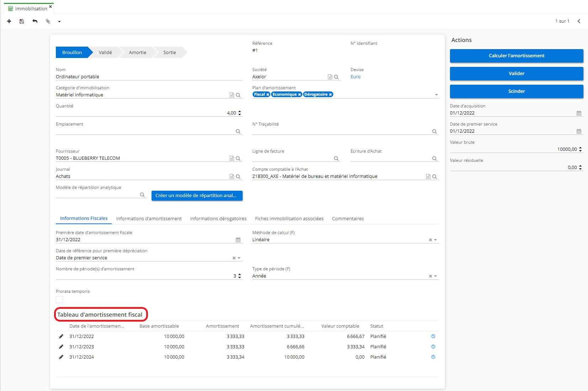Click Calculer l'amortissement button
This screenshot has width=588, height=391.
point(517,56)
